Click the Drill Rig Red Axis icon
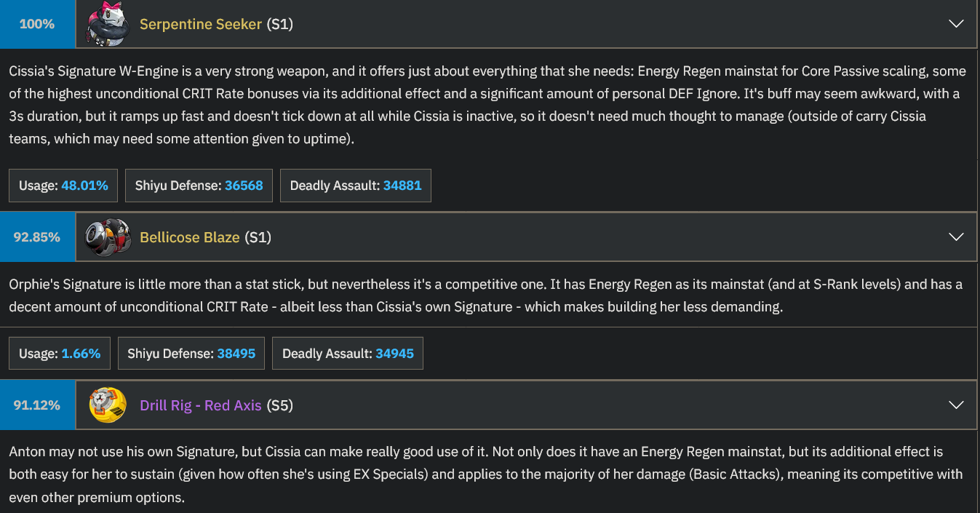The height and width of the screenshot is (513, 980). click(x=108, y=405)
